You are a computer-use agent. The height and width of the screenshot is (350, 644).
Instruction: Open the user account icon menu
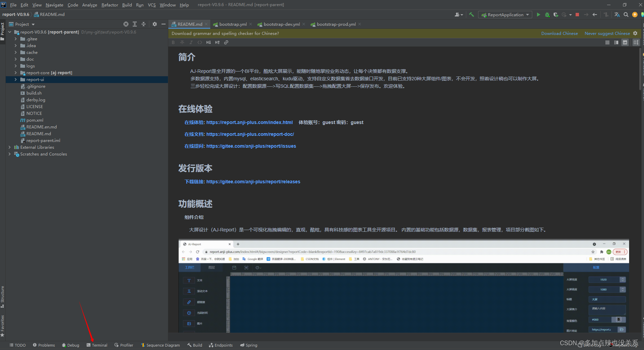click(x=459, y=15)
